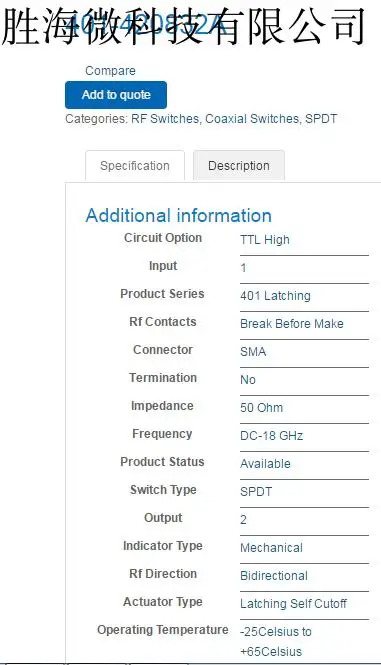Viewport: 381px width, 665px height.
Task: Select the Specification tab
Action: (x=135, y=165)
